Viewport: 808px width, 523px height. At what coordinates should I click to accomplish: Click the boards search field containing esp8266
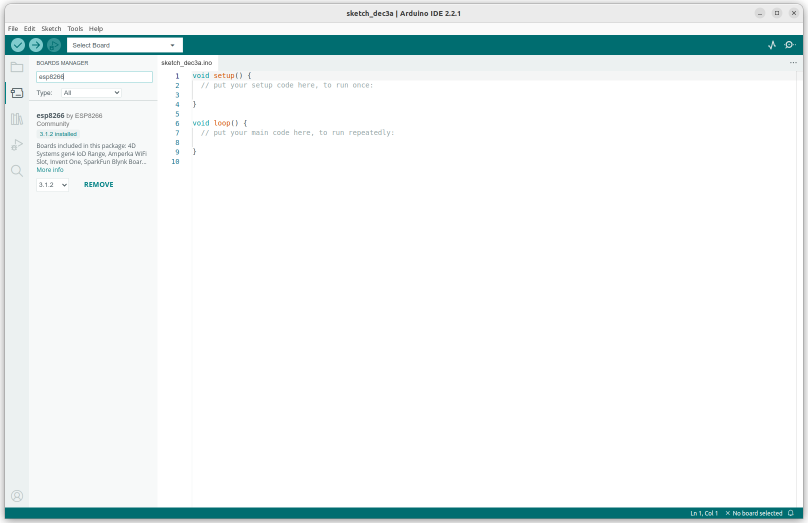(x=94, y=76)
